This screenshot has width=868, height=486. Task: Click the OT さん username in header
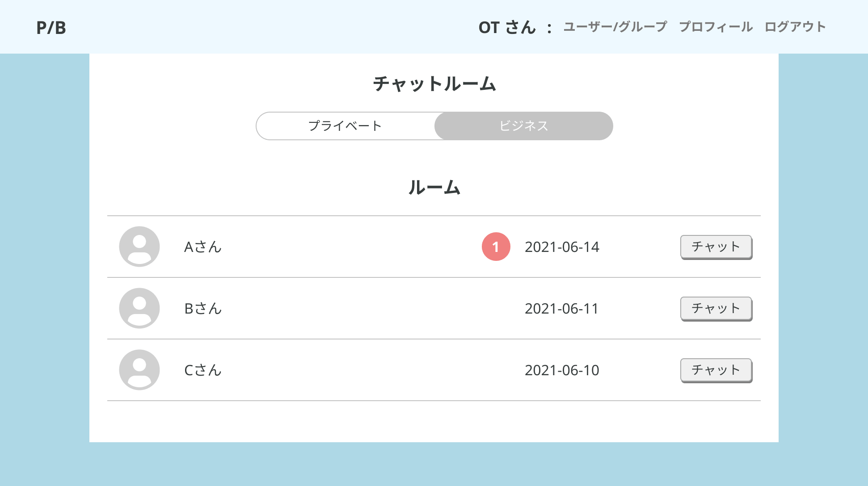[507, 28]
